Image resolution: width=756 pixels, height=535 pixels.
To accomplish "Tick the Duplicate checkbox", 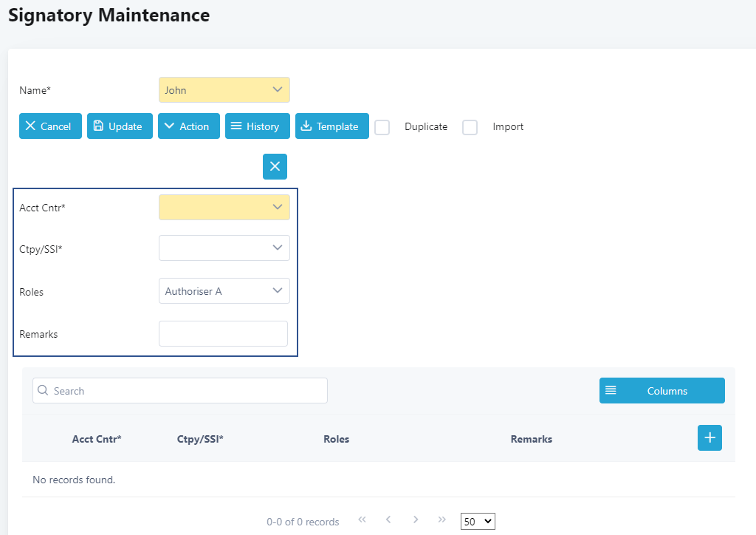I will (x=382, y=127).
